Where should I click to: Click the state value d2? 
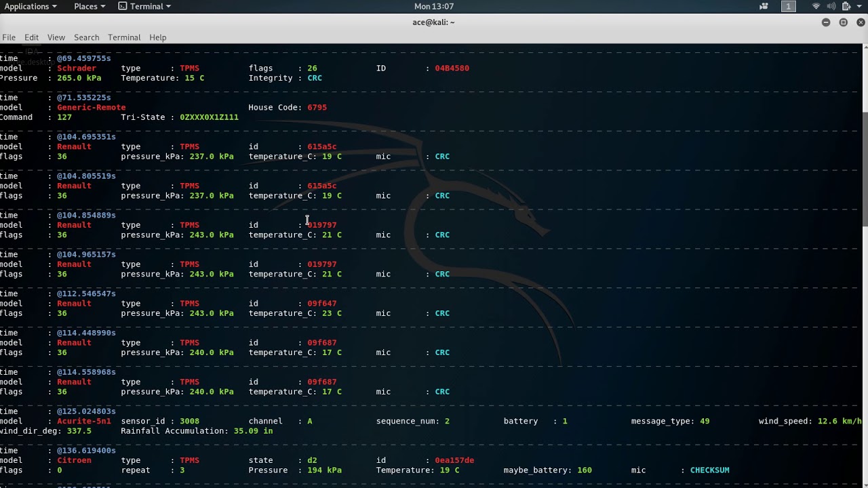(312, 461)
